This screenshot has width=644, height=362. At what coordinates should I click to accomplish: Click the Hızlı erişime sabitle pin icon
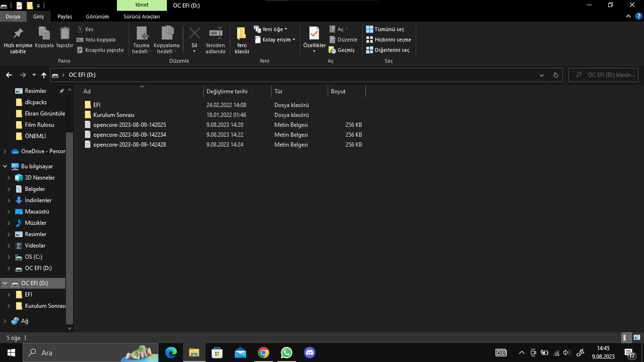tap(18, 34)
